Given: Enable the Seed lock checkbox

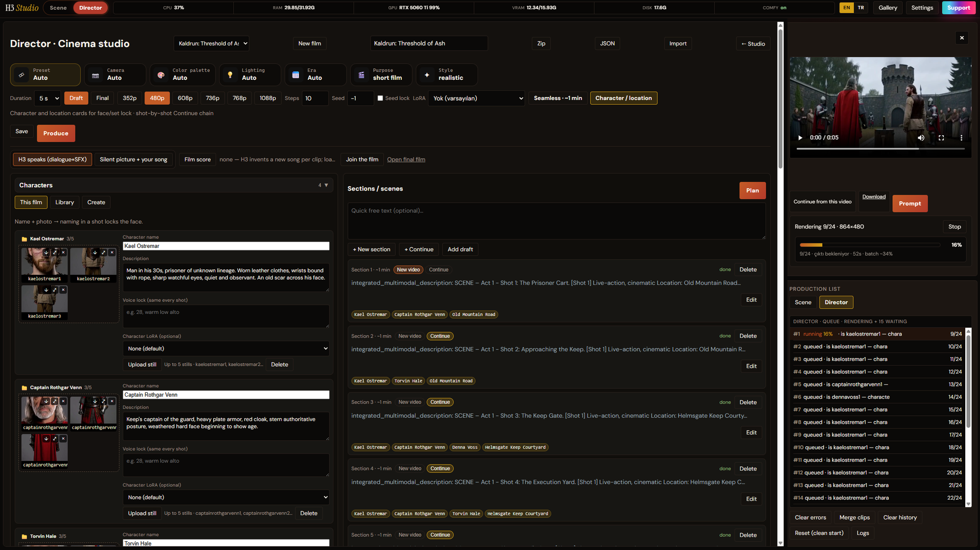Looking at the screenshot, I should 380,98.
